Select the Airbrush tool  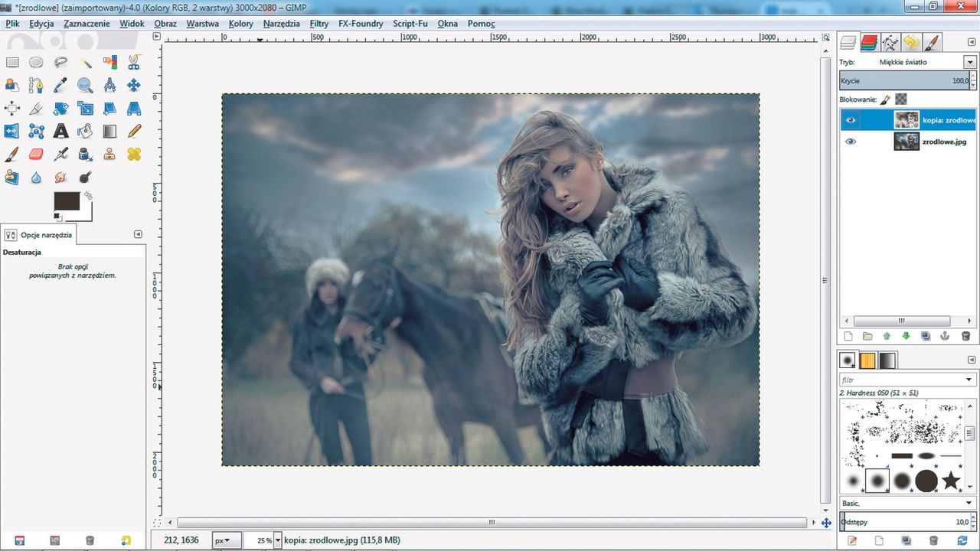60,154
